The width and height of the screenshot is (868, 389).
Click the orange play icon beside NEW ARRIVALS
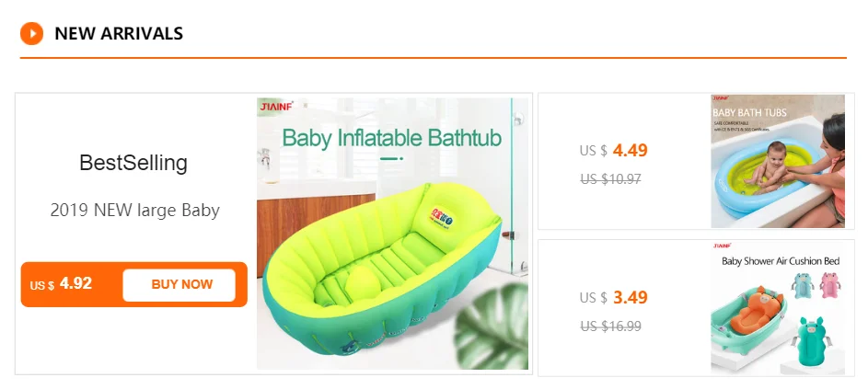(x=32, y=34)
